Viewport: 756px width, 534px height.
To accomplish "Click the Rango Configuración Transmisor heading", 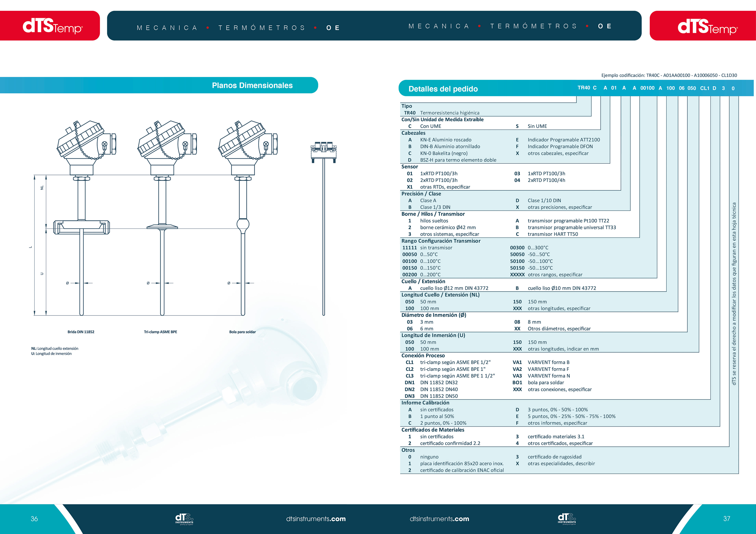I will 441,241.
